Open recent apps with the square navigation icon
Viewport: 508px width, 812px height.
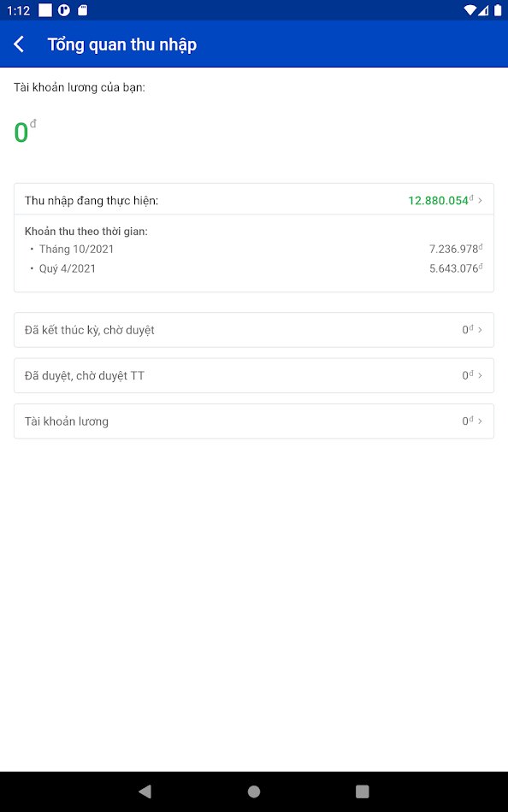point(362,791)
